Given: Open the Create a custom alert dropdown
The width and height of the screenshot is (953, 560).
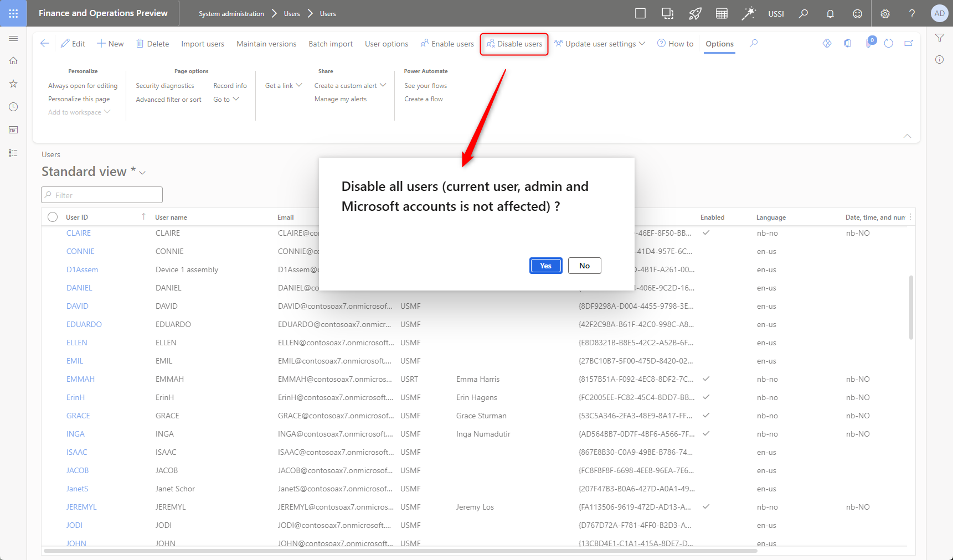Looking at the screenshot, I should [350, 86].
